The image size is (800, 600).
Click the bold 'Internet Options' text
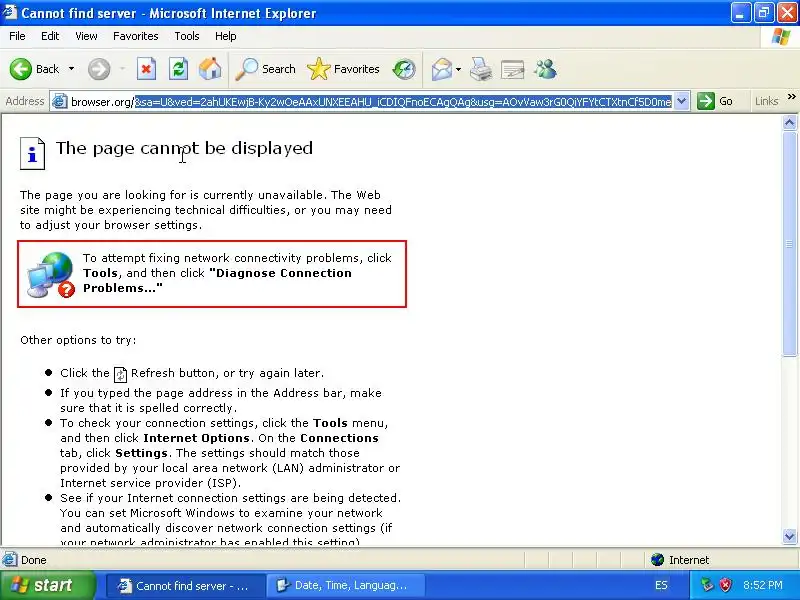pos(196,438)
